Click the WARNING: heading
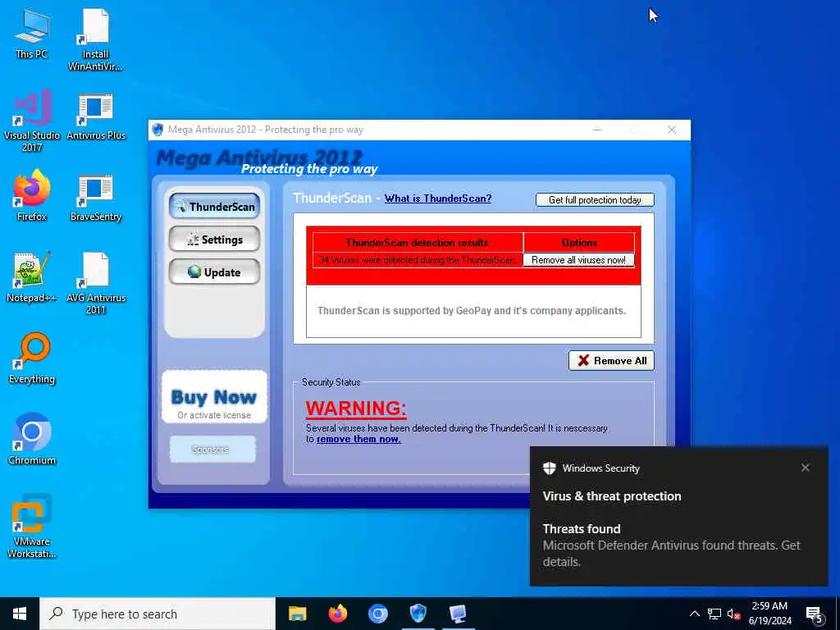The width and height of the screenshot is (840, 630). coord(356,409)
